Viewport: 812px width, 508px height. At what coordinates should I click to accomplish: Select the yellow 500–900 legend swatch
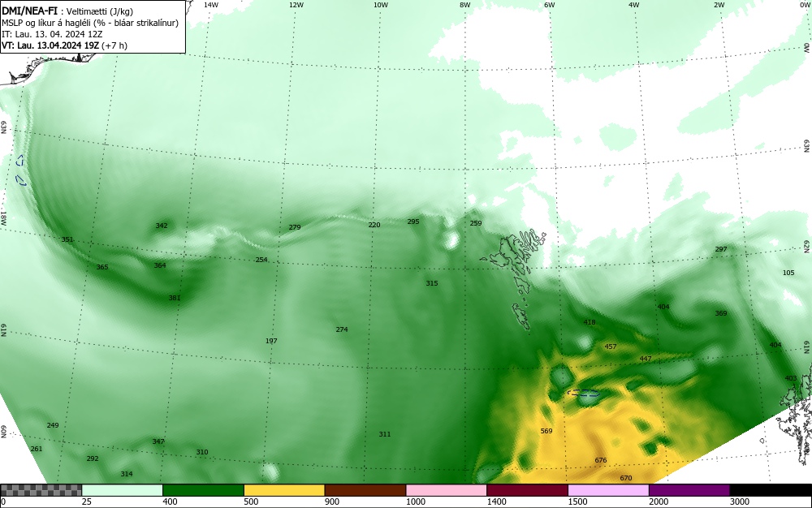284,490
